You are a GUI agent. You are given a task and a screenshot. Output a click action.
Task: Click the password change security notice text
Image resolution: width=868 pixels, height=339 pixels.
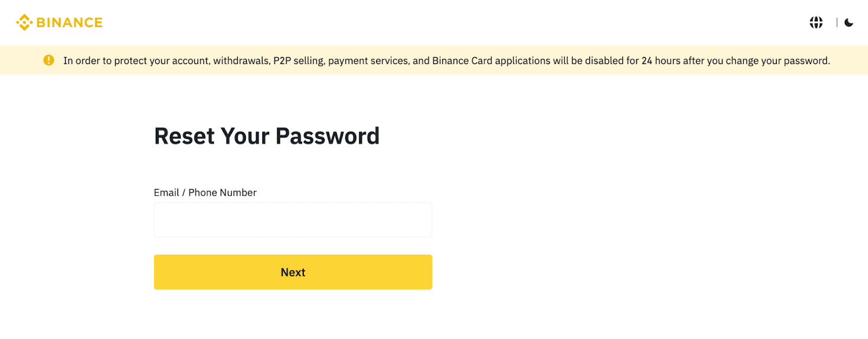coord(446,61)
